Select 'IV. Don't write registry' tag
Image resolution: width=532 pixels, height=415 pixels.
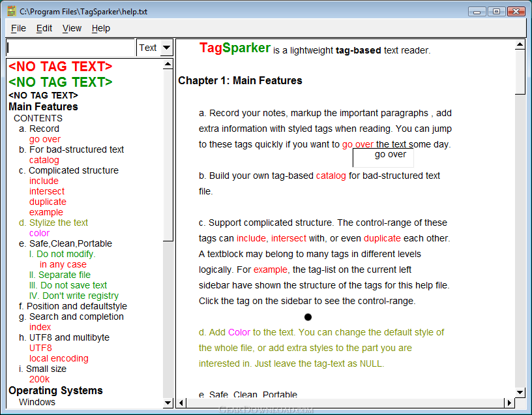coord(74,296)
